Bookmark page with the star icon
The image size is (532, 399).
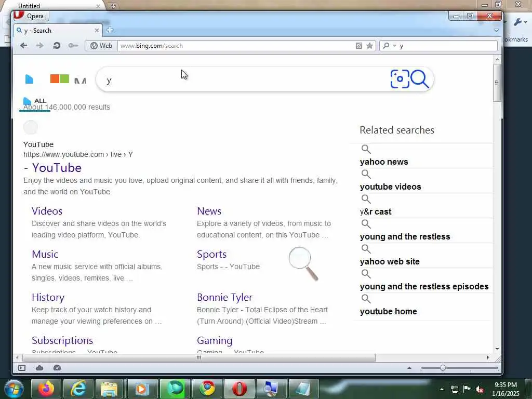369,46
